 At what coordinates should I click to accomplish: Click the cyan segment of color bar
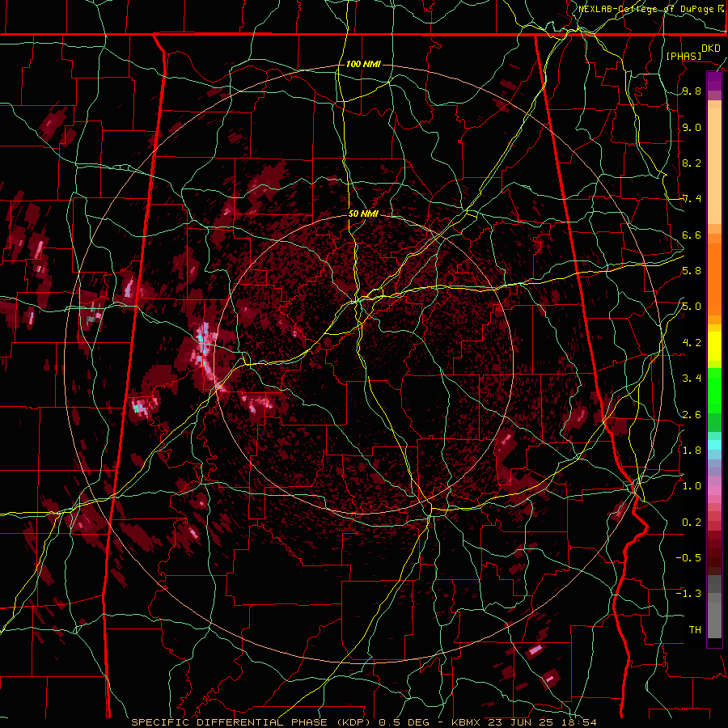[714, 444]
